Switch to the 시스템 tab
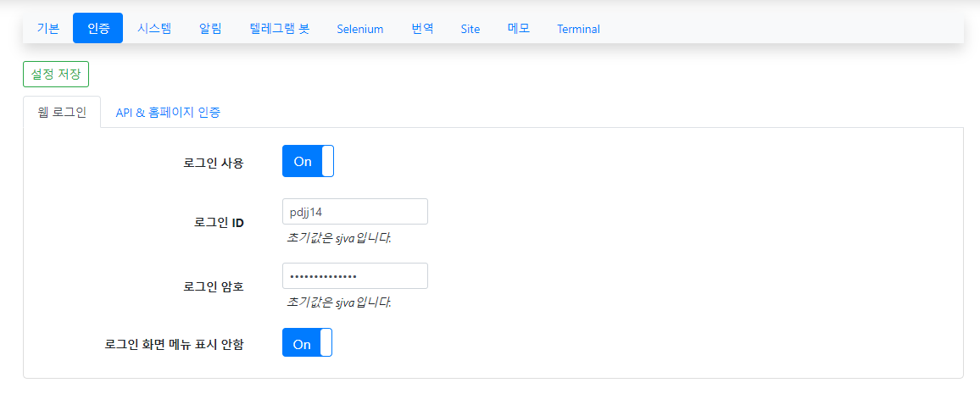 pyautogui.click(x=154, y=28)
